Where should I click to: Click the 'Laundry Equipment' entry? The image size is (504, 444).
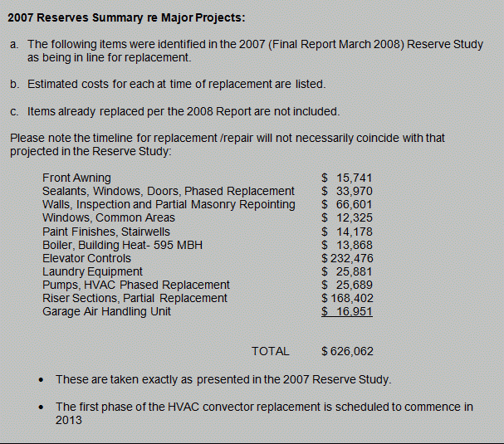point(92,271)
